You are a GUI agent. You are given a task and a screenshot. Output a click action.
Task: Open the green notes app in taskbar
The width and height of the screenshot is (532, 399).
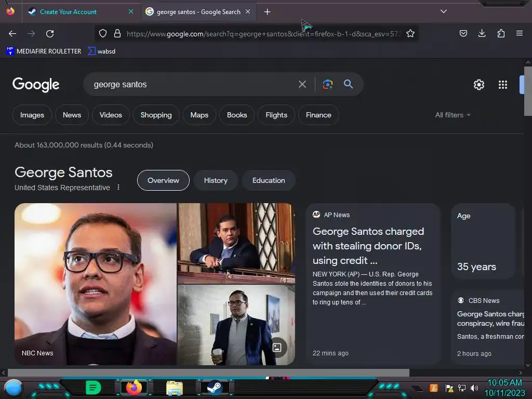click(94, 388)
